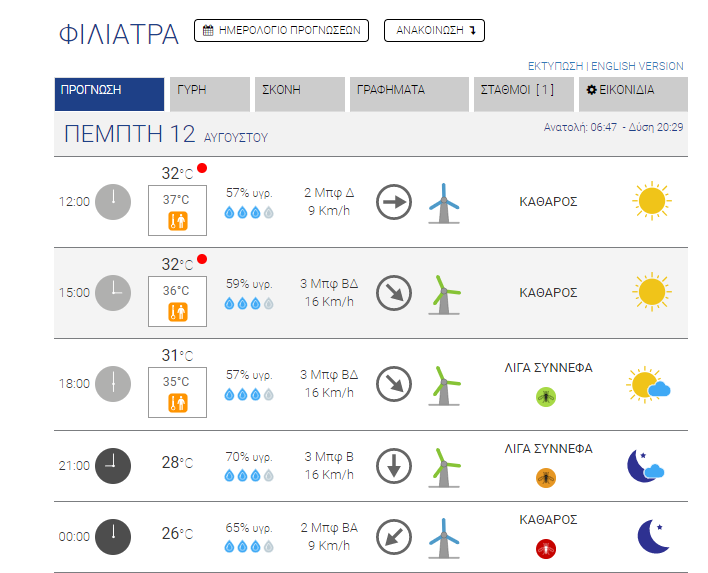Click the ΦΙΛΙΑΤΡΑ location title
Image resolution: width=708 pixels, height=573 pixels.
119,34
